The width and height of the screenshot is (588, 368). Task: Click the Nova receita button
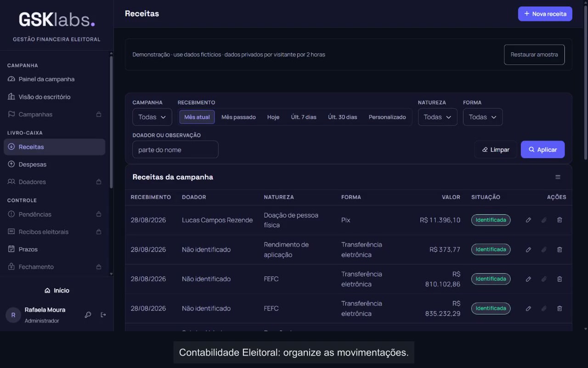click(x=545, y=14)
